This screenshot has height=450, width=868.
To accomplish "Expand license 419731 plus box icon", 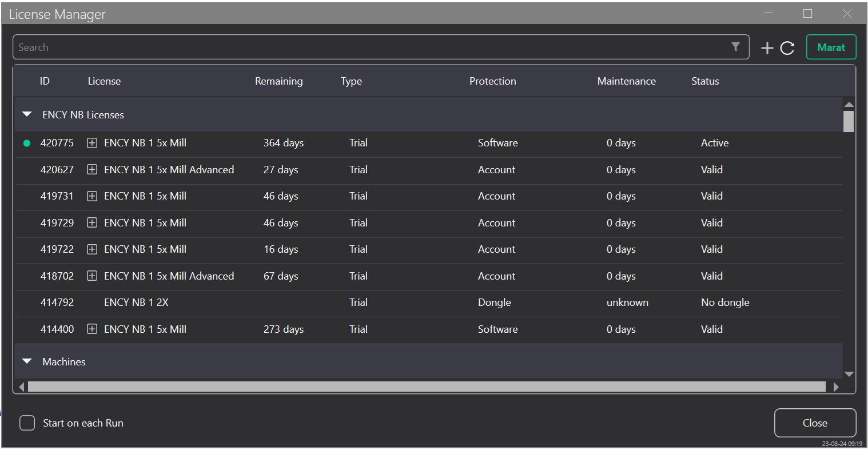I will (x=92, y=196).
